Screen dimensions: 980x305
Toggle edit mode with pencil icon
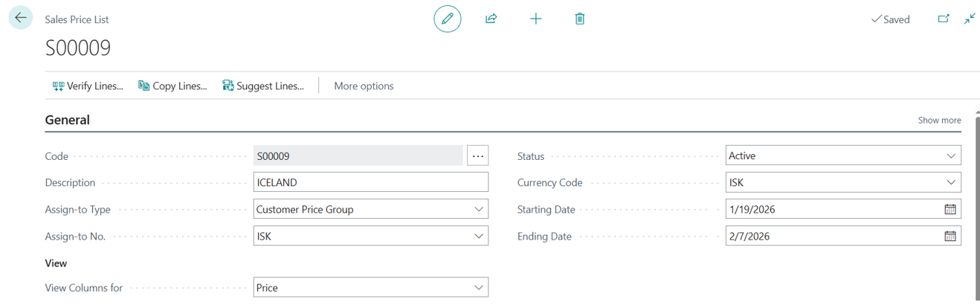(447, 19)
